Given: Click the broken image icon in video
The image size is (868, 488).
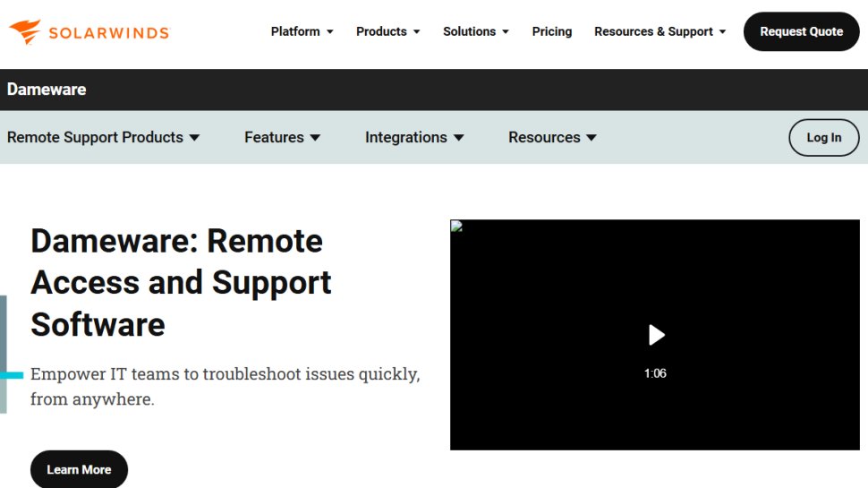Looking at the screenshot, I should point(456,226).
